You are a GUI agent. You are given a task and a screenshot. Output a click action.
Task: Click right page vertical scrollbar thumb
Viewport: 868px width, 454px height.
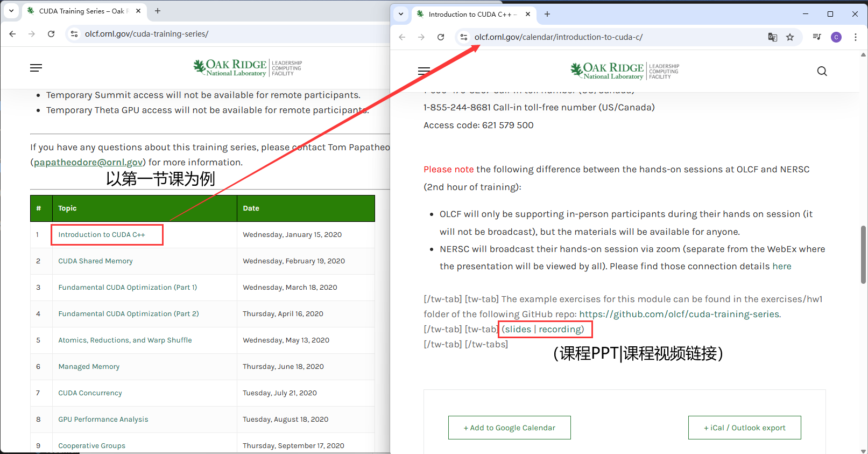[863, 255]
